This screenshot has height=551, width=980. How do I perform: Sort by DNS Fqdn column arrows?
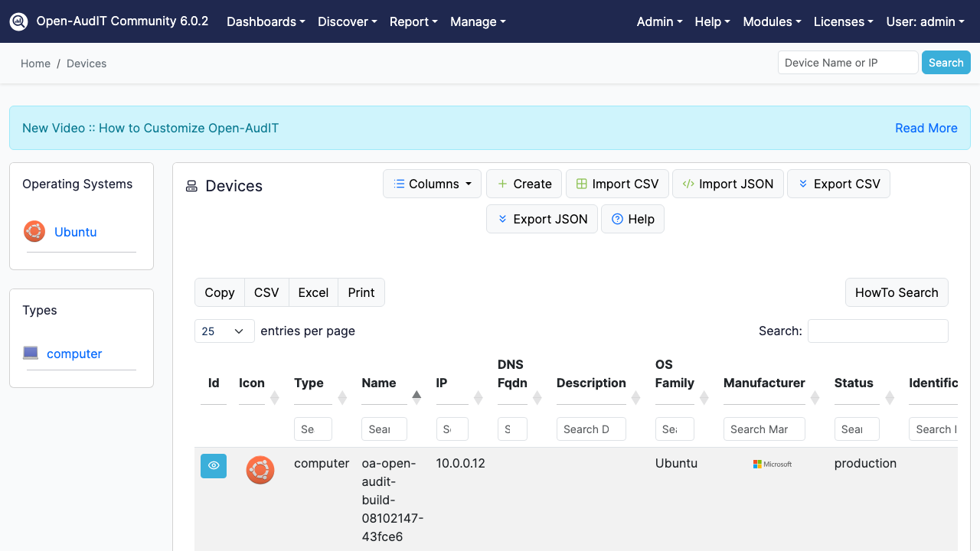click(537, 398)
